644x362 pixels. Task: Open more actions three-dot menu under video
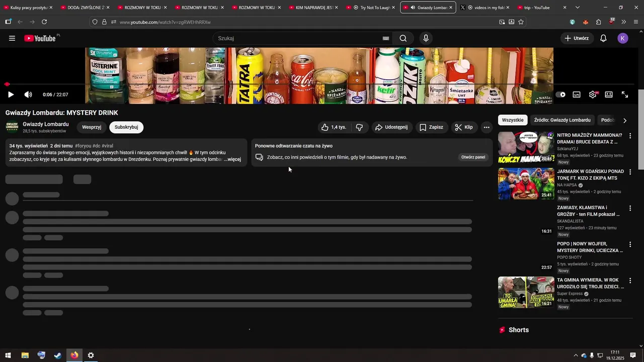pos(487,127)
